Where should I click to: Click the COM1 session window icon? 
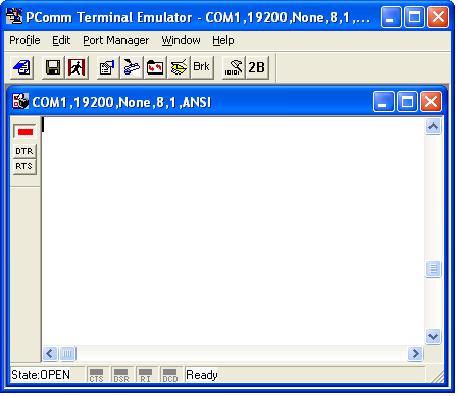pyautogui.click(x=21, y=101)
